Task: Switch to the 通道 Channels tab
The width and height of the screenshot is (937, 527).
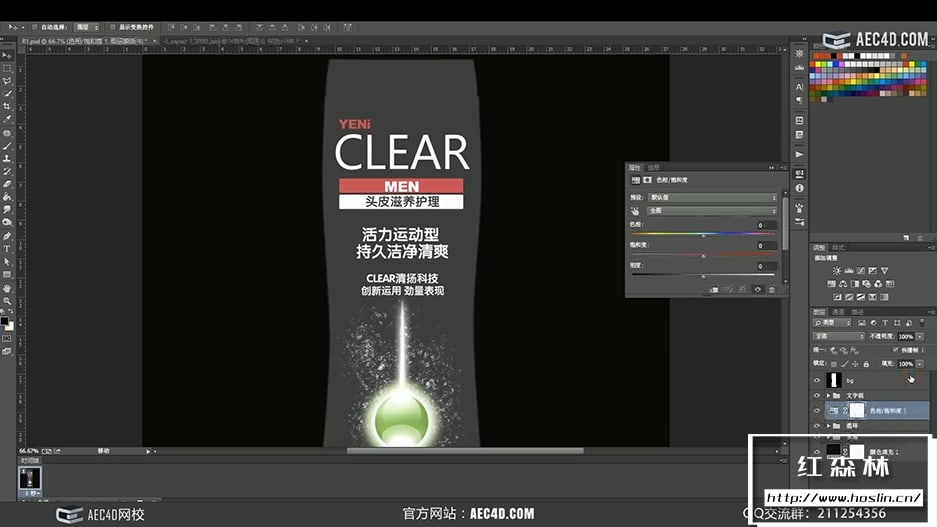Action: point(838,312)
